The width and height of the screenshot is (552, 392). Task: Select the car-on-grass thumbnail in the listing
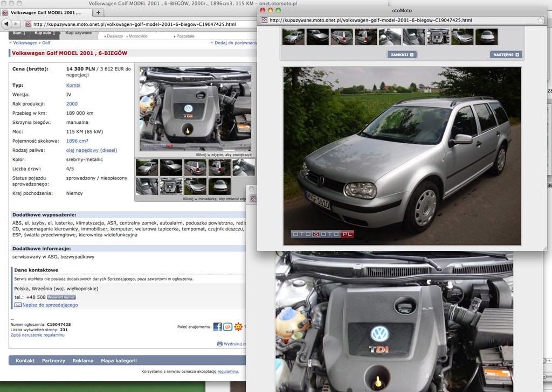(195, 186)
